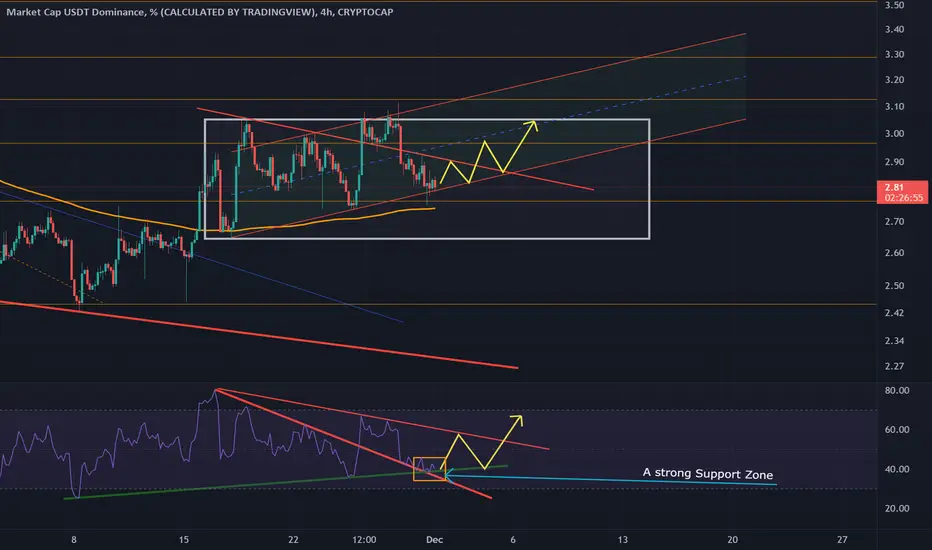
Task: Click the Dec label on time axis
Action: pyautogui.click(x=434, y=540)
